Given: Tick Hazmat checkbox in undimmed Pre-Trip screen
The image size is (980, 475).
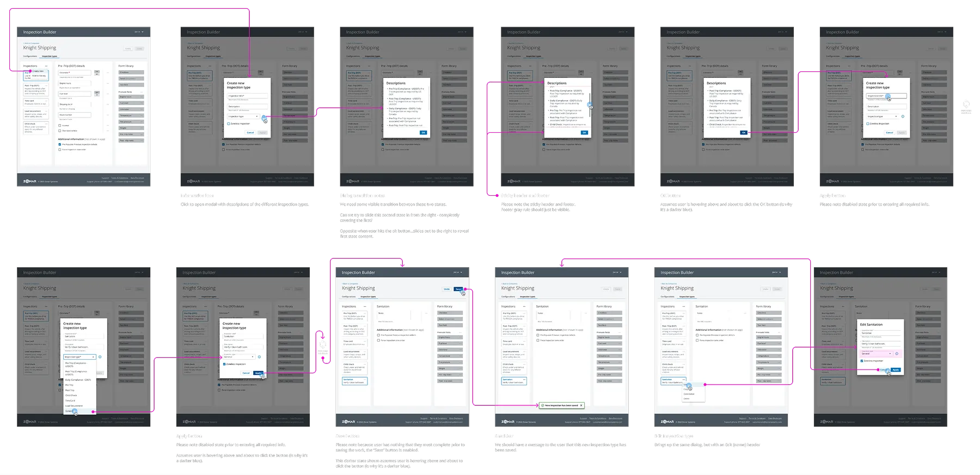Looking at the screenshot, I should tap(59, 125).
